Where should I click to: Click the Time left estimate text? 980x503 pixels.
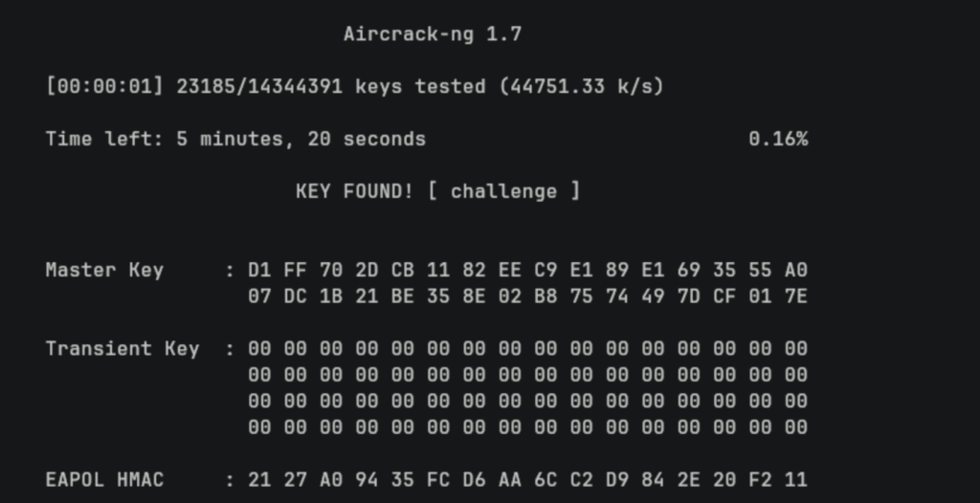(235, 139)
